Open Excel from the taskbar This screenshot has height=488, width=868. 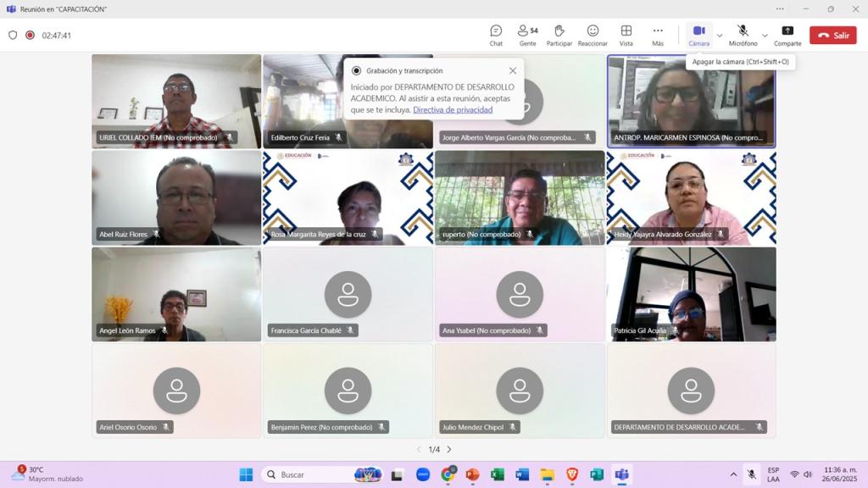coord(498,474)
